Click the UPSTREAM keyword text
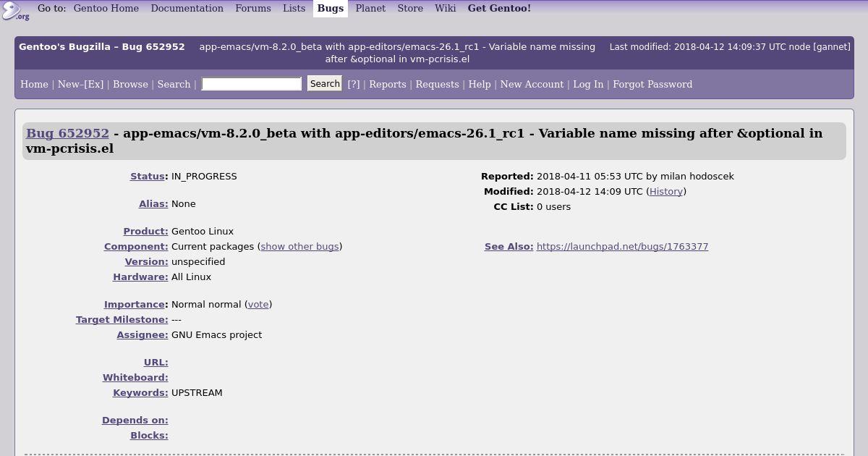 tap(197, 392)
